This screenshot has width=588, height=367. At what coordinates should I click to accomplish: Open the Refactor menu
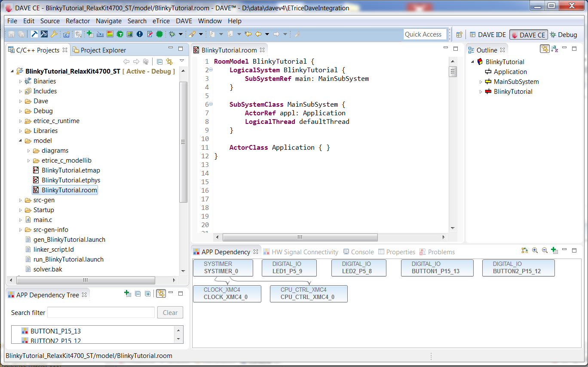pos(78,21)
